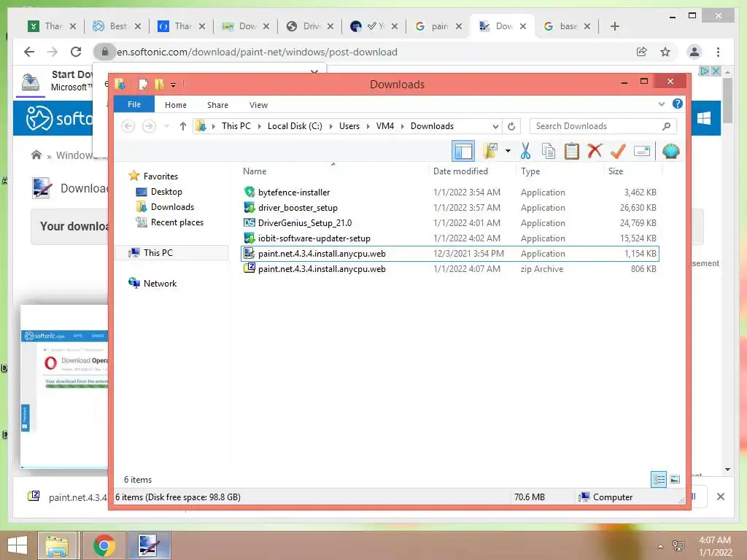Open the Share ribbon tab

tap(217, 105)
